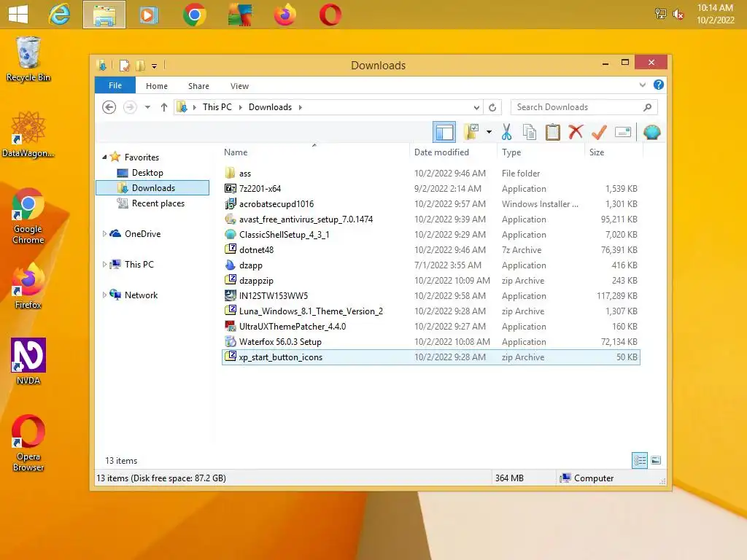Screen dimensions: 747x560
Task: Click the Copy toolbar icon
Action: pyautogui.click(x=530, y=133)
